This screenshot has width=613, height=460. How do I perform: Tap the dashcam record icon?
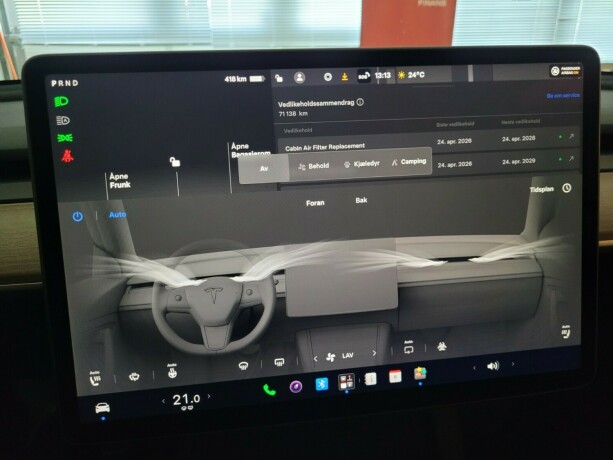pos(328,77)
